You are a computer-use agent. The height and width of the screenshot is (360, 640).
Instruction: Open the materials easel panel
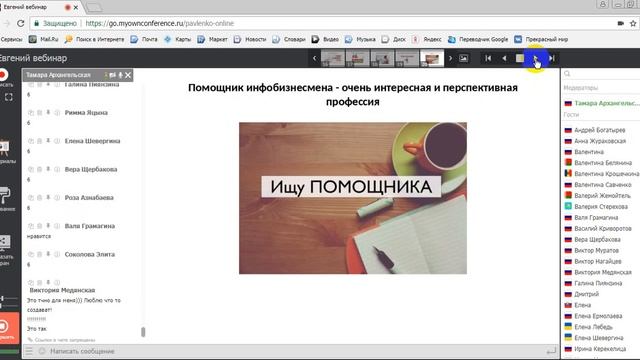pos(5,148)
